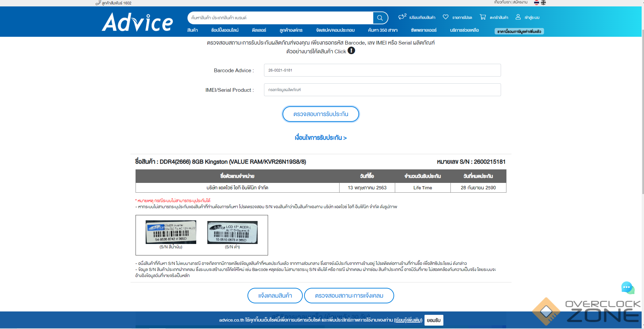Click the barcode example info icon
Image resolution: width=644 pixels, height=329 pixels.
click(x=351, y=51)
